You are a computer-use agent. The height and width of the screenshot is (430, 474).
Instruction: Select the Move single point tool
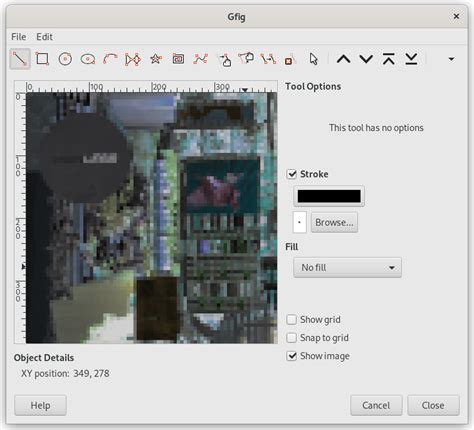point(246,59)
